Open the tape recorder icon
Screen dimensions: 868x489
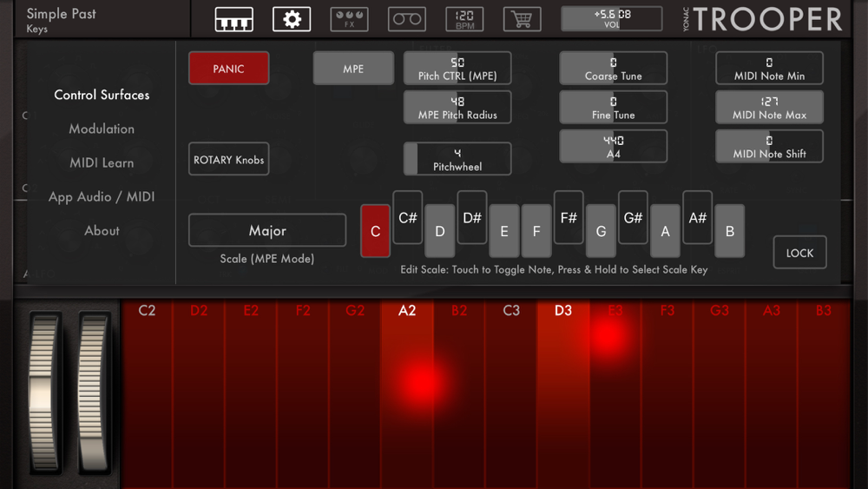tap(407, 19)
